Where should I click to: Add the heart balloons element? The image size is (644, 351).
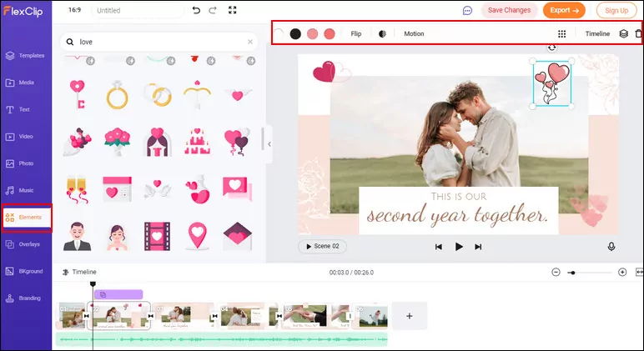pos(238,142)
